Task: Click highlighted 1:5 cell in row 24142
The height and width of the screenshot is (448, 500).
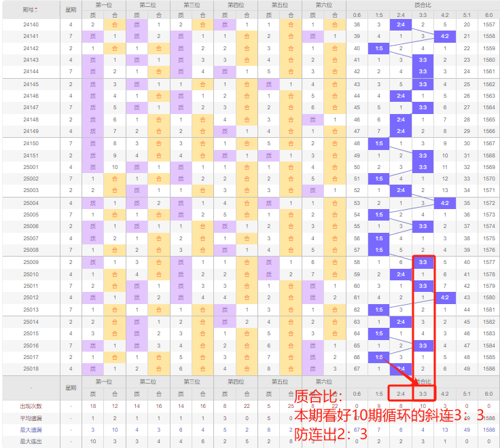Action: 379,48
